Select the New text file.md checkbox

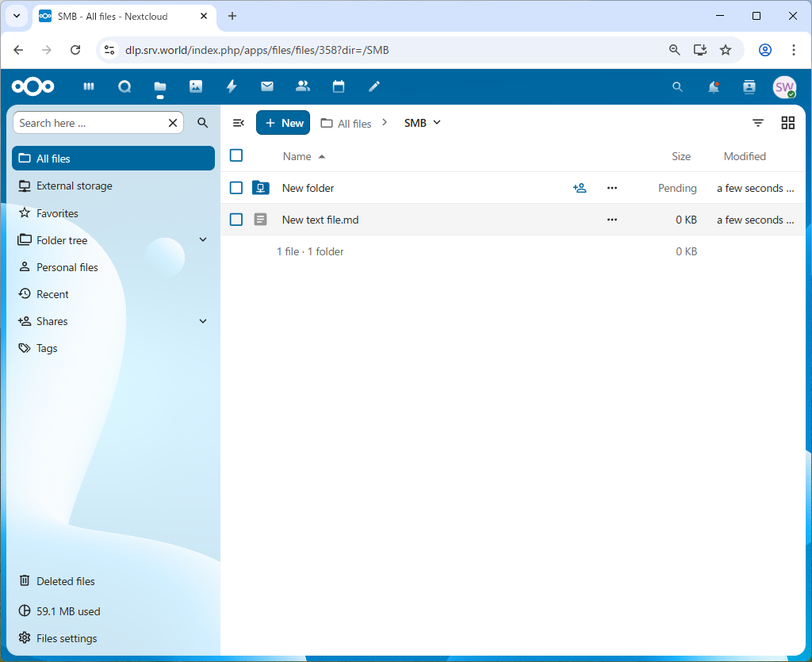(236, 220)
